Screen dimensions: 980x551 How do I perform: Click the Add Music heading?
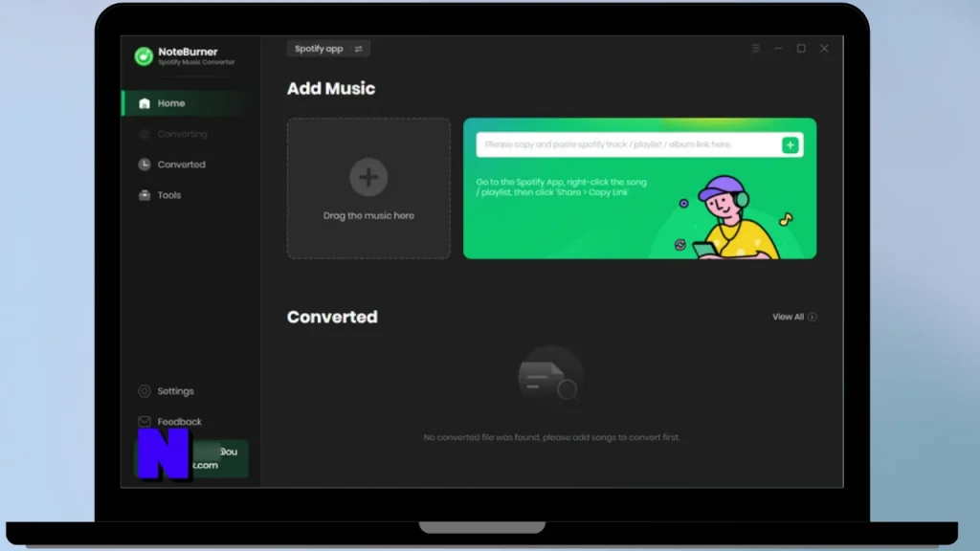pyautogui.click(x=331, y=89)
